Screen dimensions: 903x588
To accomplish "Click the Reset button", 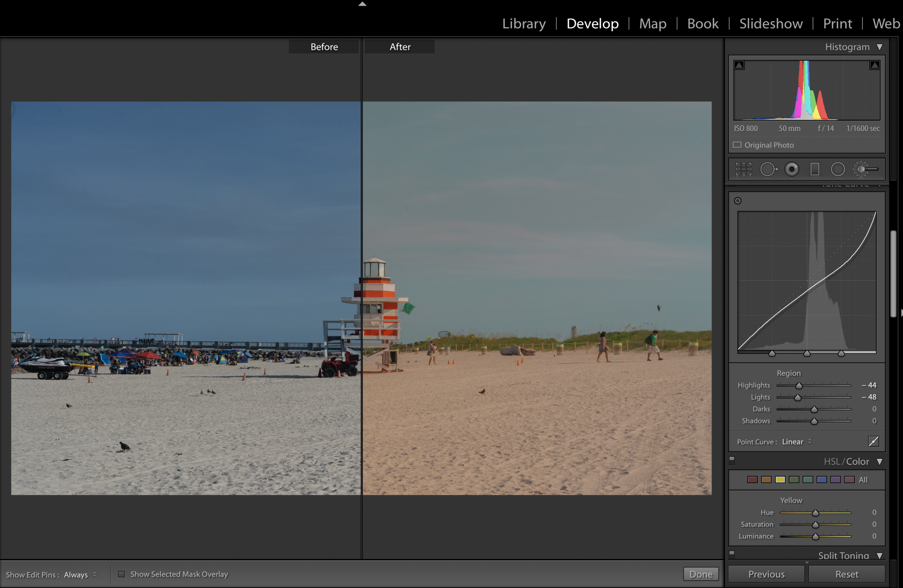I will tap(846, 574).
